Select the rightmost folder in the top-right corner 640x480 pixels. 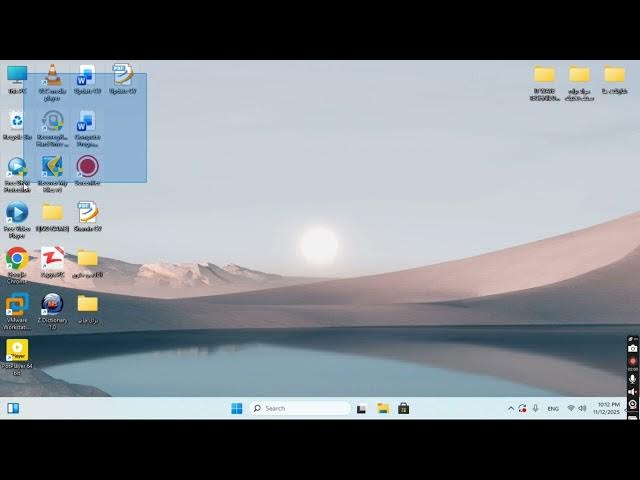pos(615,80)
